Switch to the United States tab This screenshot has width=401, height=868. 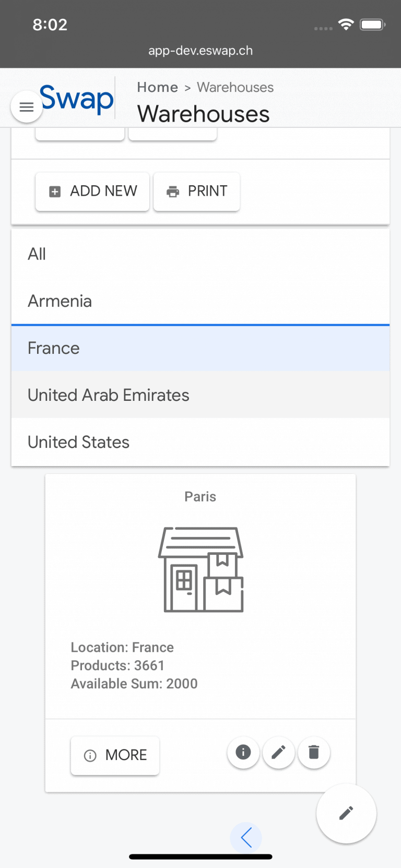79,442
